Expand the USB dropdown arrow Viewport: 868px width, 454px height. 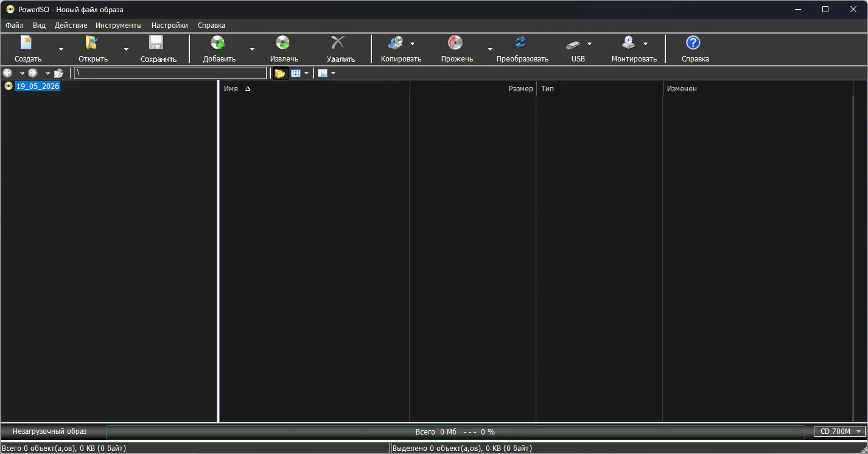point(589,44)
